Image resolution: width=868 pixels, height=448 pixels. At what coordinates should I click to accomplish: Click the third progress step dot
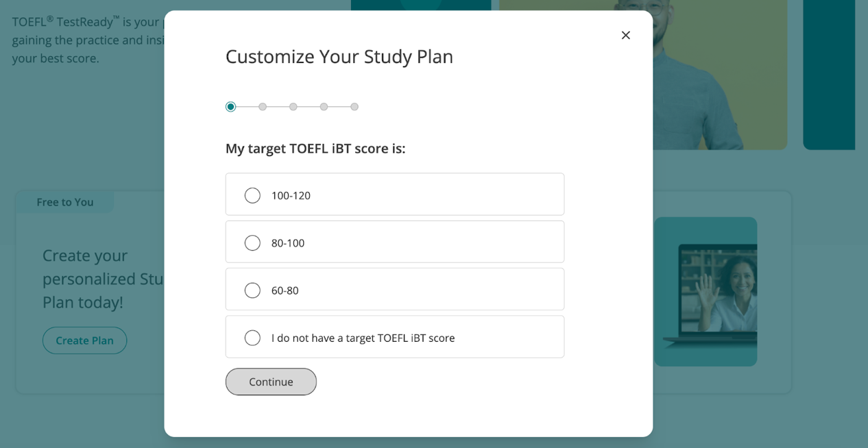click(x=293, y=107)
